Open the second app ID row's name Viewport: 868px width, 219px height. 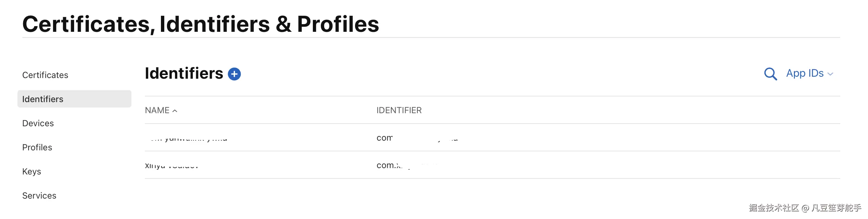click(171, 165)
